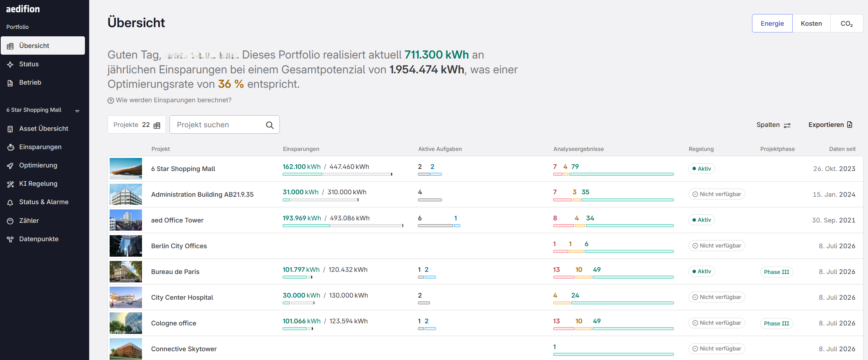Open the Spalten column settings
Screen dimensions: 868x360
click(x=774, y=125)
